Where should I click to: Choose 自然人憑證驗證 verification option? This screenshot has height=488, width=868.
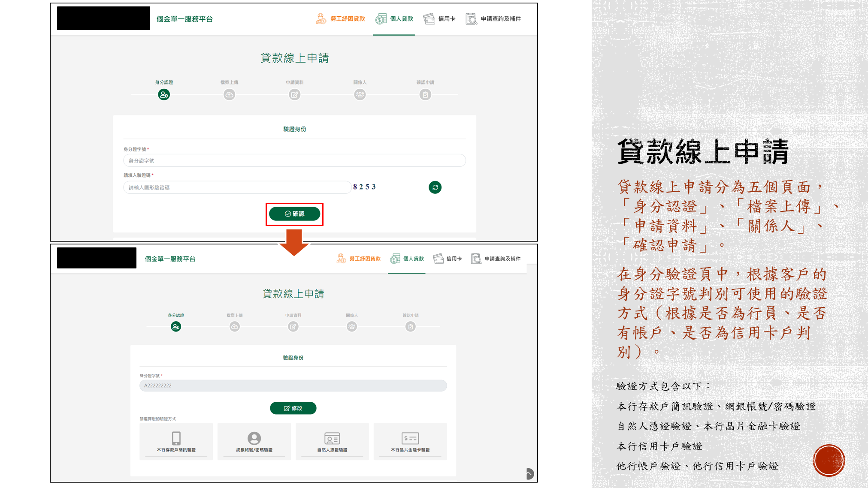tap(332, 442)
